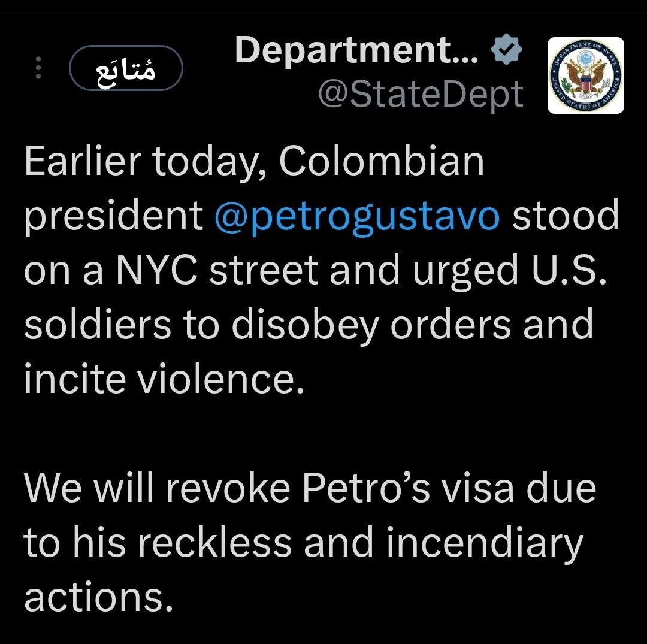Follow the @petrogustavo mention link
The height and width of the screenshot is (644, 647).
[356, 216]
